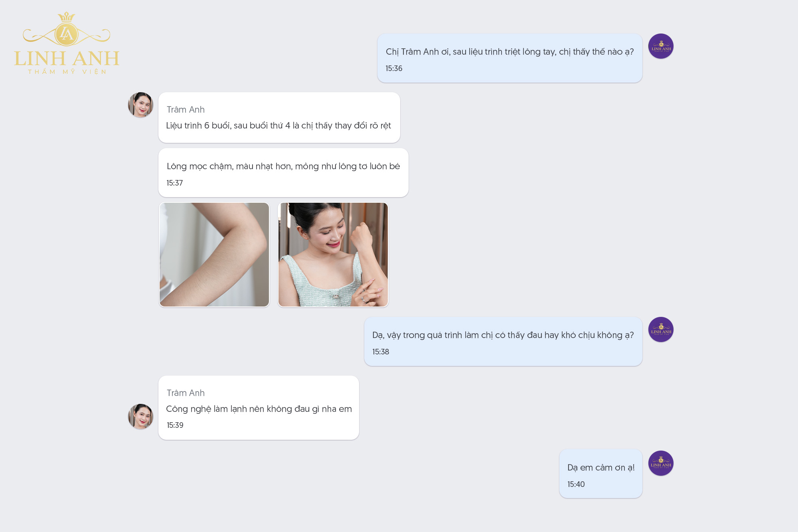This screenshot has width=798, height=532.
Task: Click the 'Liệu trình 6 buổi' message text
Action: click(x=278, y=126)
